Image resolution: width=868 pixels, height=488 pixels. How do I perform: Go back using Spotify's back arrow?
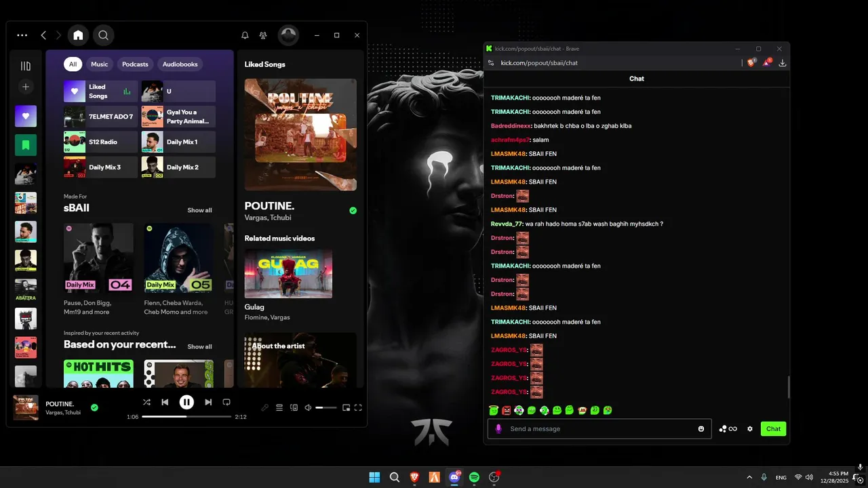(x=43, y=35)
